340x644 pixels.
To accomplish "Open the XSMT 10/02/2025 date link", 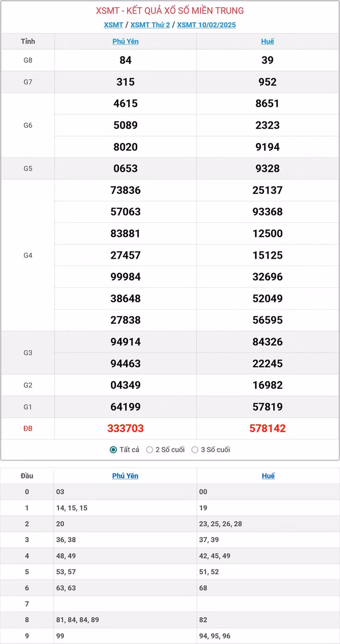I will pos(206,25).
